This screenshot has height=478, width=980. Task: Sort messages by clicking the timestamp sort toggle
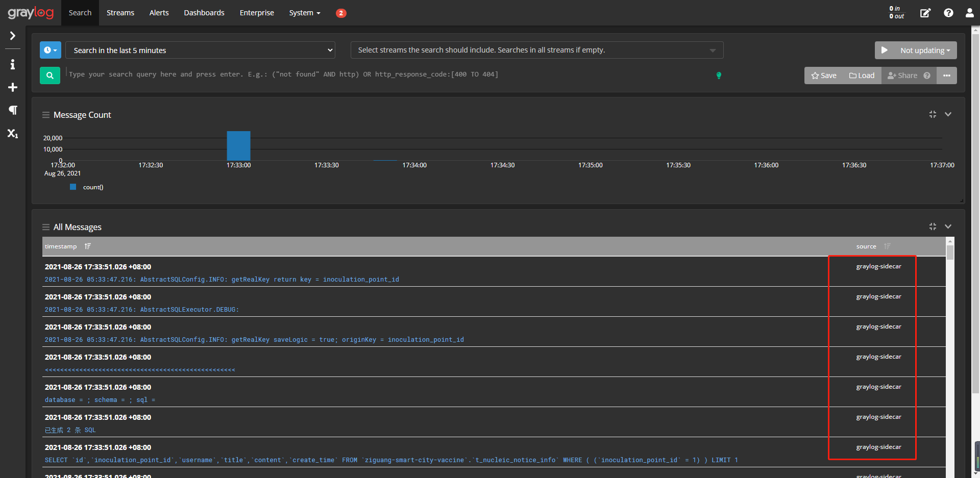point(87,246)
